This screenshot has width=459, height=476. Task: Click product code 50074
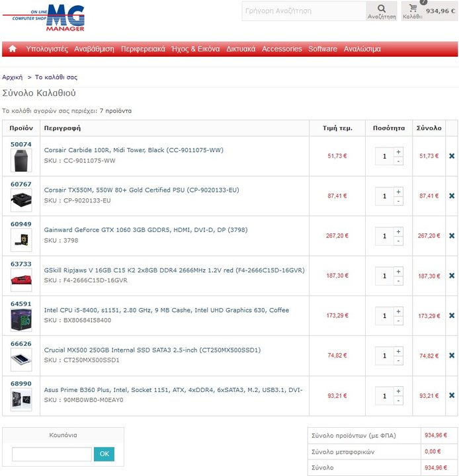point(21,144)
